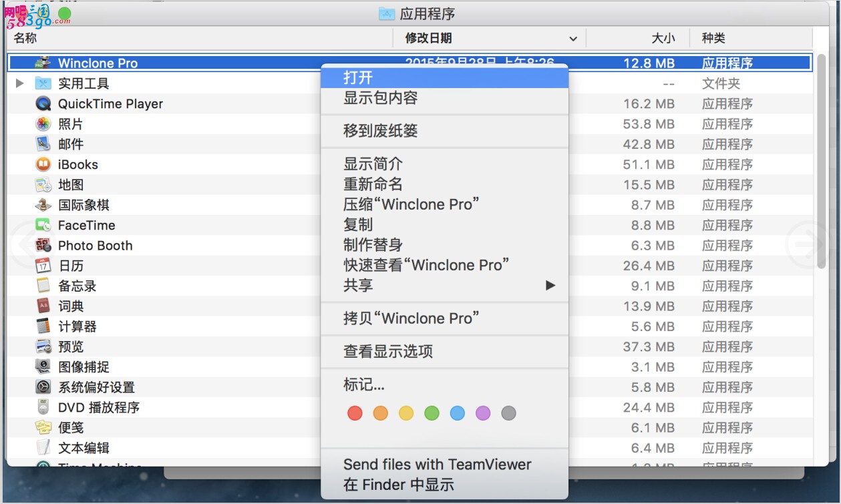Click the 系统偏好设置 app icon
This screenshot has height=504, width=841.
click(43, 387)
